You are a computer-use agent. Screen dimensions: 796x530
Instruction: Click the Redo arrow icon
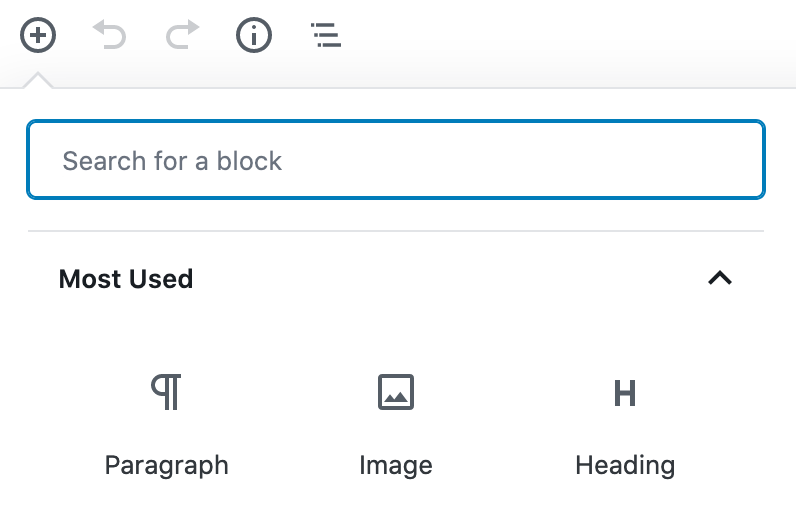point(183,35)
